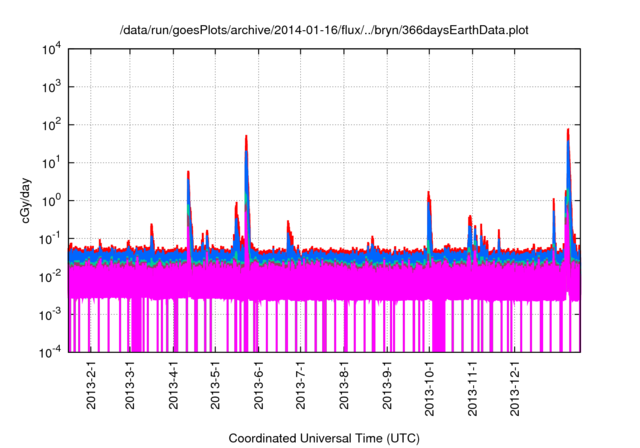640x448 pixels.
Task: Click the cGy/day y-axis label
Action: (28, 200)
